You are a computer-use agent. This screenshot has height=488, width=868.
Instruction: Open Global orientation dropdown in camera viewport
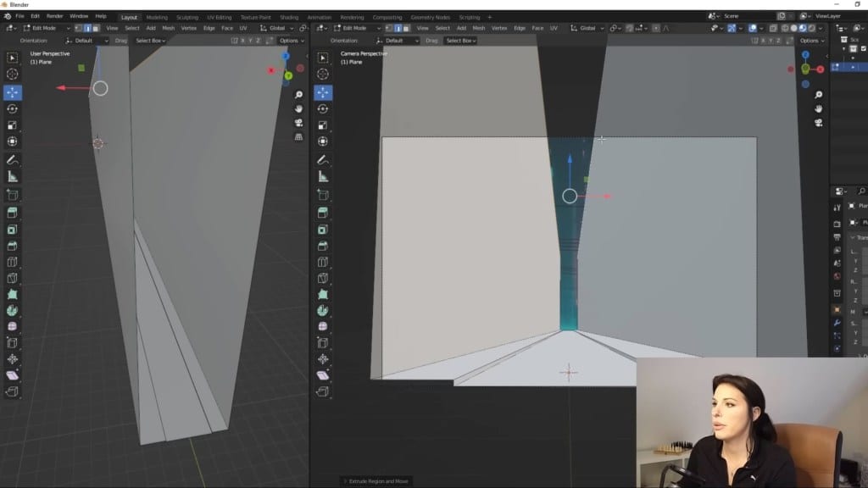[587, 28]
